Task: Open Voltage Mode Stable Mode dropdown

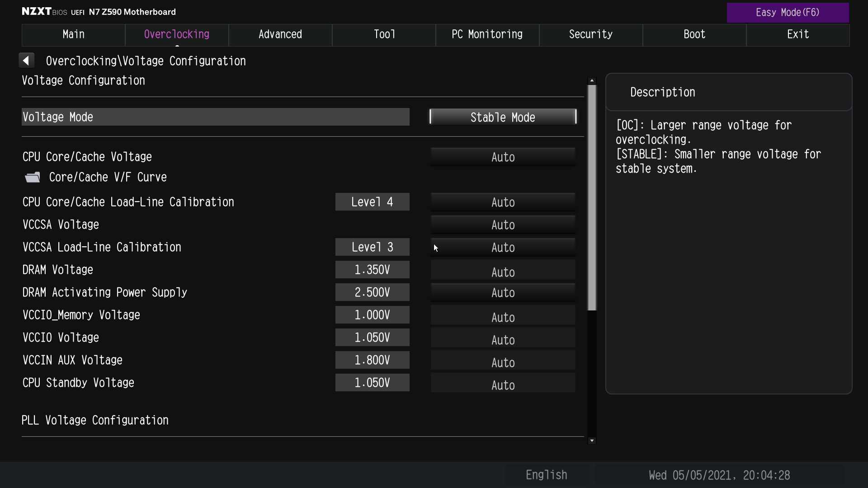Action: [503, 117]
